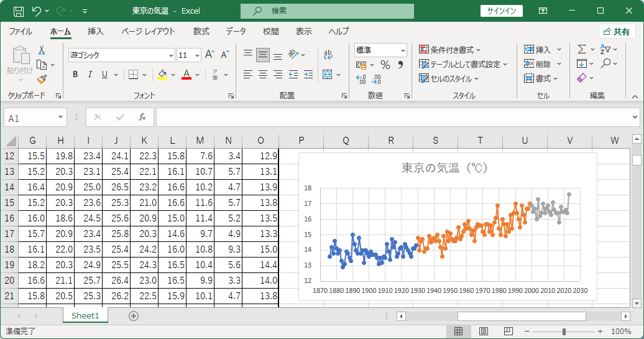Click the Undo arrow icon
The height and width of the screenshot is (339, 644).
click(37, 11)
